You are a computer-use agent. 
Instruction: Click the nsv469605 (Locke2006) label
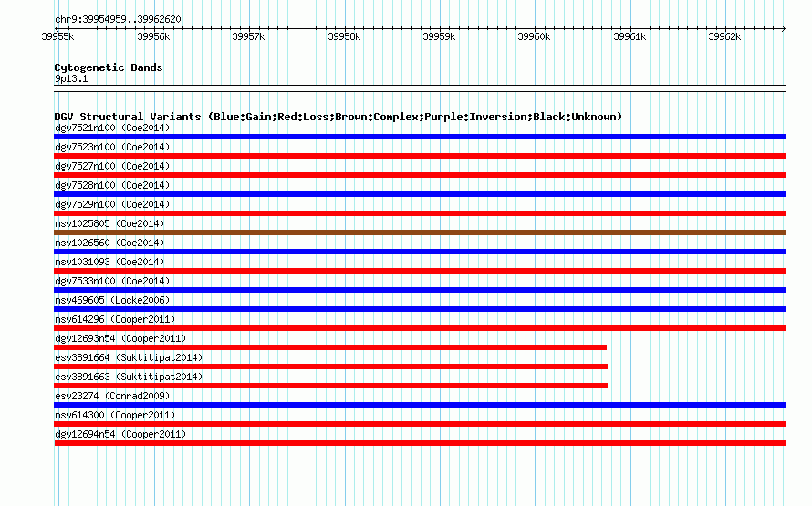click(112, 300)
